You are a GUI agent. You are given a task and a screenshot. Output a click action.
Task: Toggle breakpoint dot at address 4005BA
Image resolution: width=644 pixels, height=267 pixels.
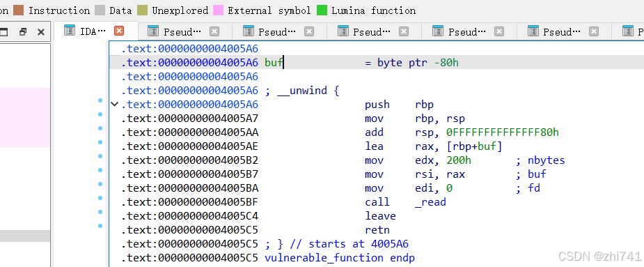100,184
